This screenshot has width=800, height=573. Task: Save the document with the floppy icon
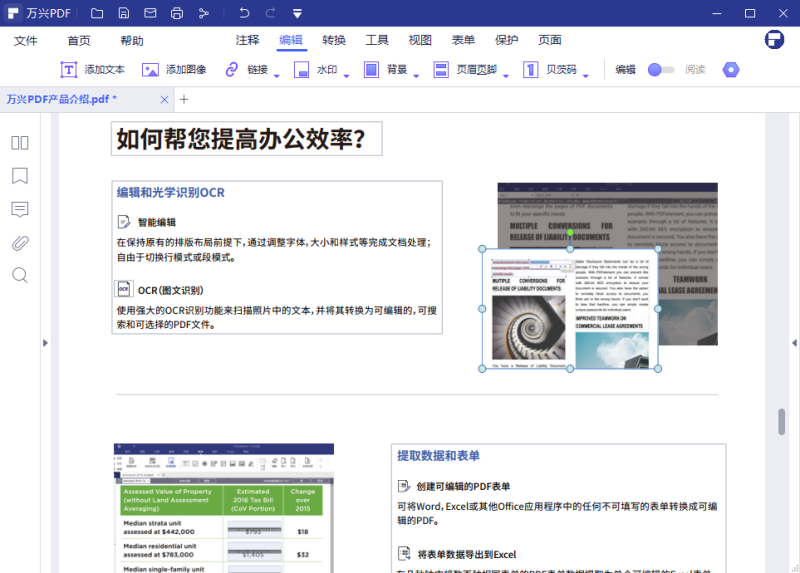point(123,13)
